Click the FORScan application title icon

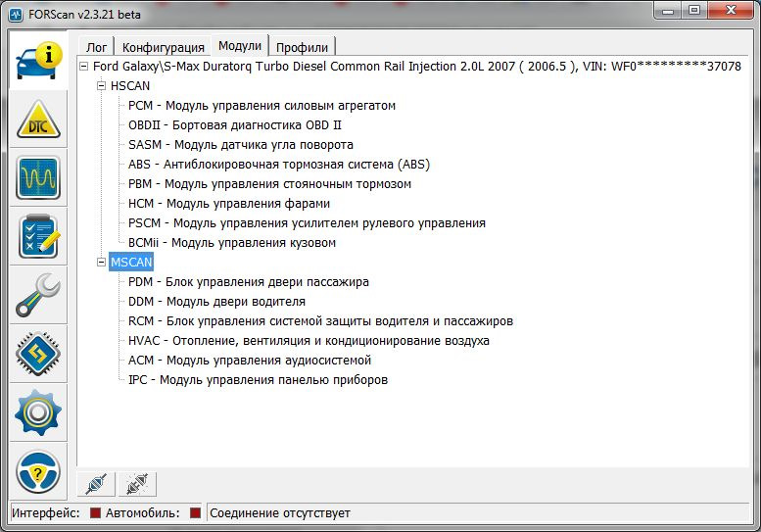pyautogui.click(x=16, y=15)
